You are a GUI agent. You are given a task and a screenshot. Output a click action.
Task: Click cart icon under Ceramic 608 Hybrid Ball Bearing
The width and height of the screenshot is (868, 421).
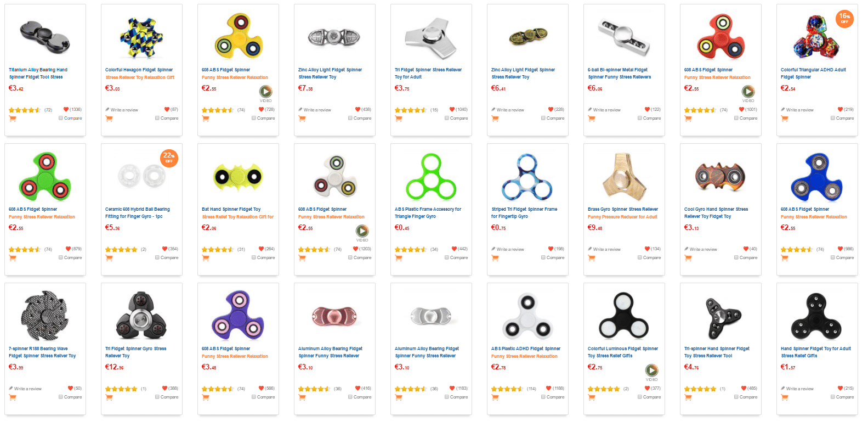(x=109, y=258)
